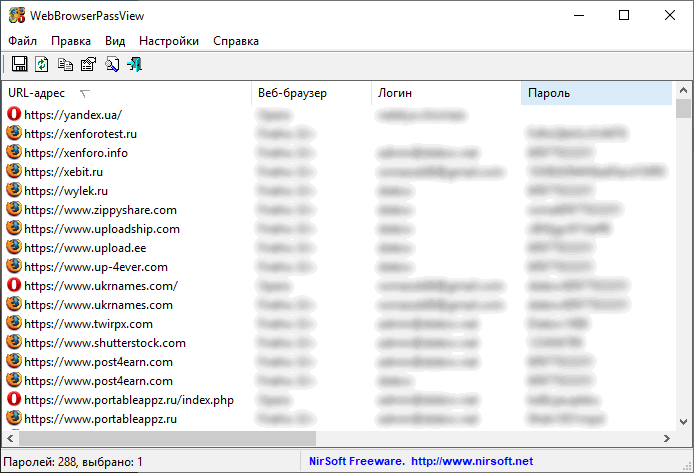
Task: Click the Exit door toolbar icon
Action: (134, 65)
